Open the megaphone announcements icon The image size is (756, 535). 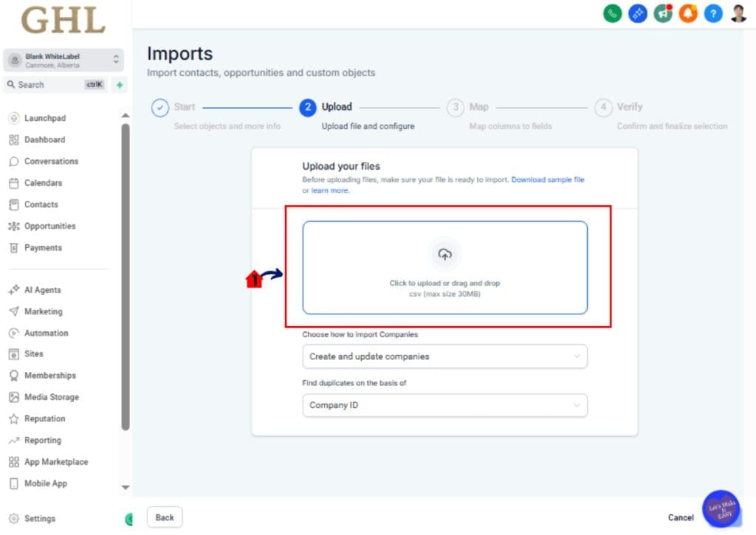663,13
